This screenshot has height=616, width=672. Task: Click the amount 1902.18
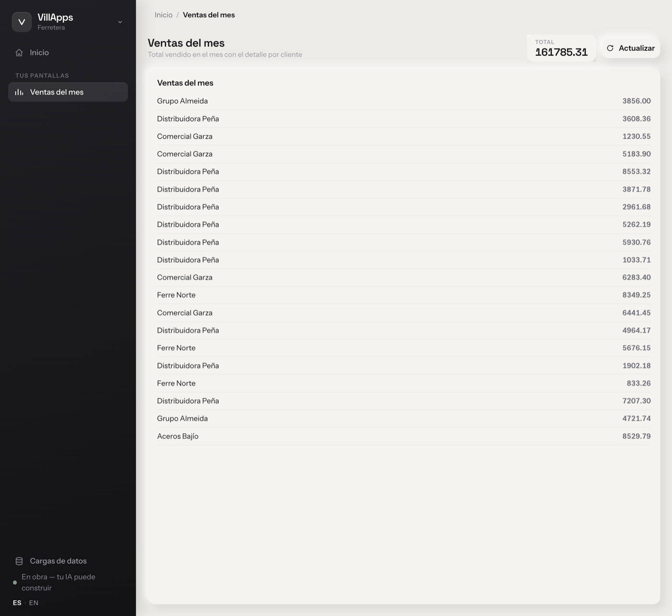(x=636, y=366)
